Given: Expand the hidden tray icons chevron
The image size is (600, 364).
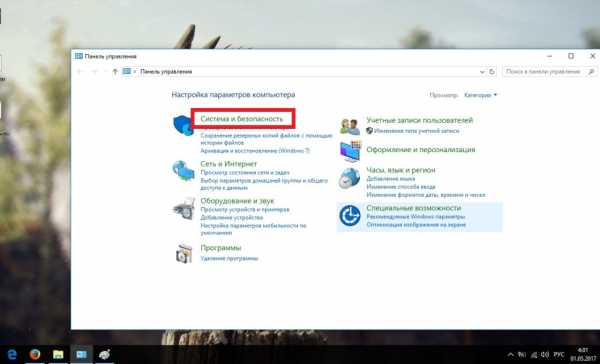Looking at the screenshot, I should [x=510, y=355].
